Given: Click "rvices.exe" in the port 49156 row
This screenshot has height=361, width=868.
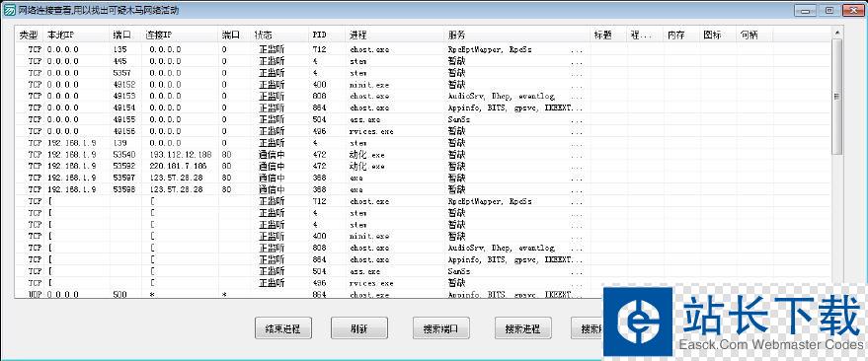Looking at the screenshot, I should coord(371,131).
